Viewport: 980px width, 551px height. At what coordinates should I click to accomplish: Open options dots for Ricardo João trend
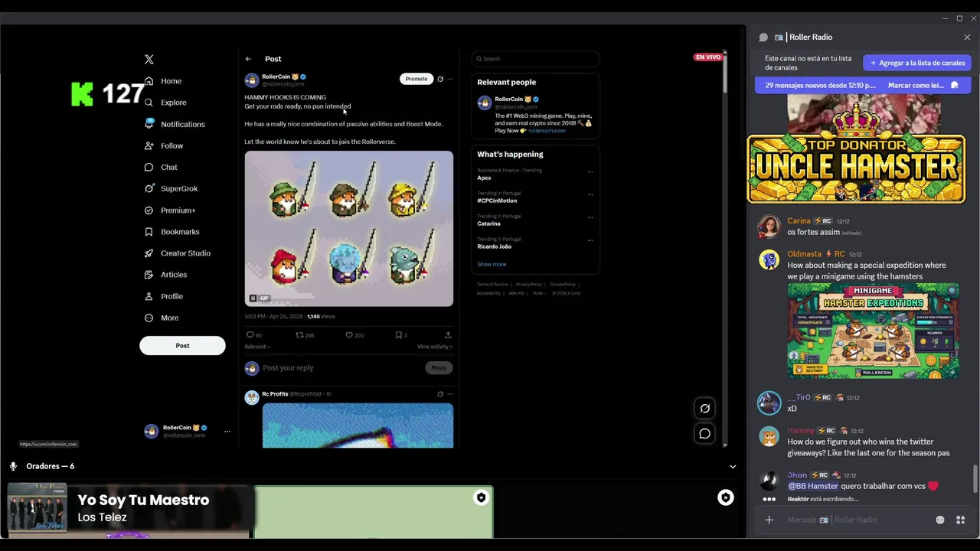tap(590, 240)
